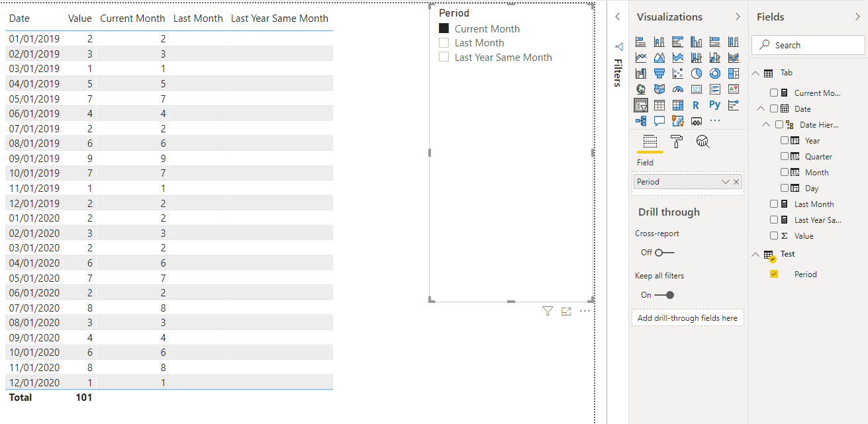Select the scatter chart visual

pyautogui.click(x=678, y=73)
